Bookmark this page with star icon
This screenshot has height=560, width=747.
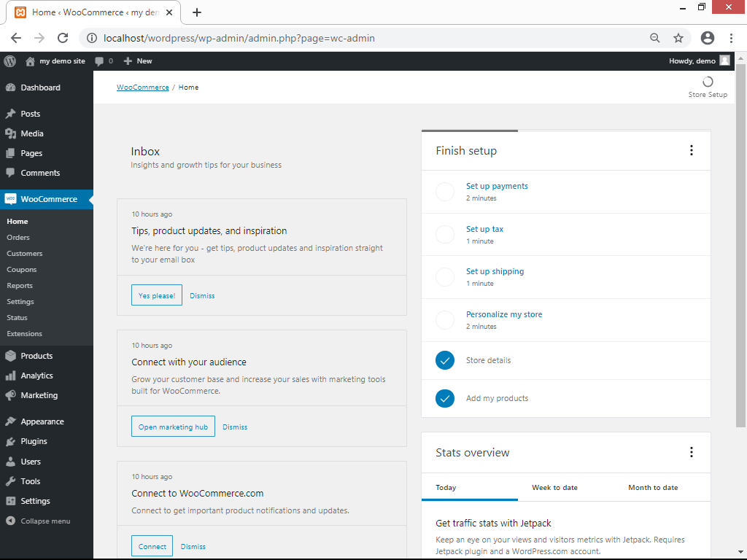[678, 38]
